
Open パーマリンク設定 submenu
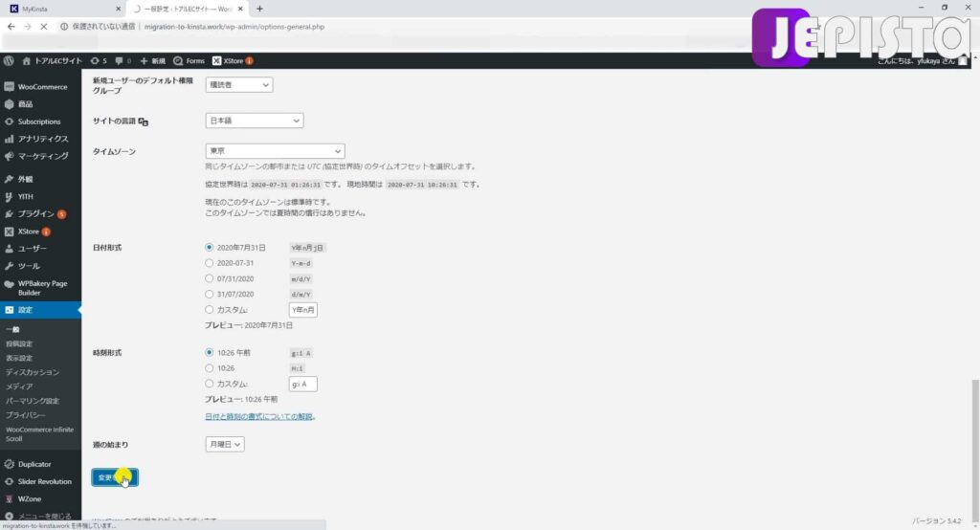tap(33, 401)
